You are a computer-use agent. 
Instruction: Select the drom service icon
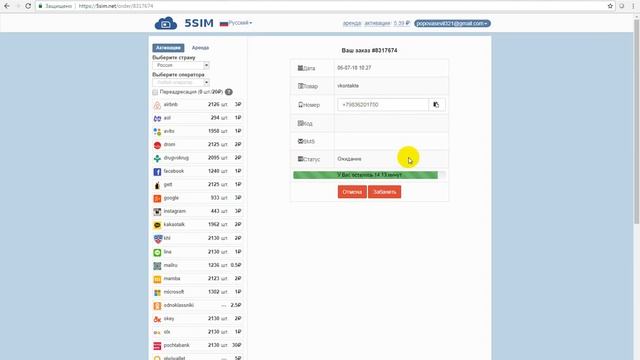pos(157,145)
